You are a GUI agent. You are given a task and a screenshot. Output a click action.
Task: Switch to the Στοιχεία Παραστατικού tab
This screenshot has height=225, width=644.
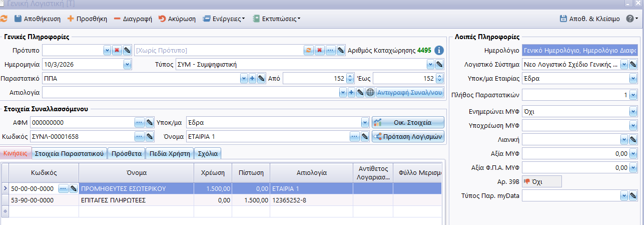pyautogui.click(x=70, y=153)
